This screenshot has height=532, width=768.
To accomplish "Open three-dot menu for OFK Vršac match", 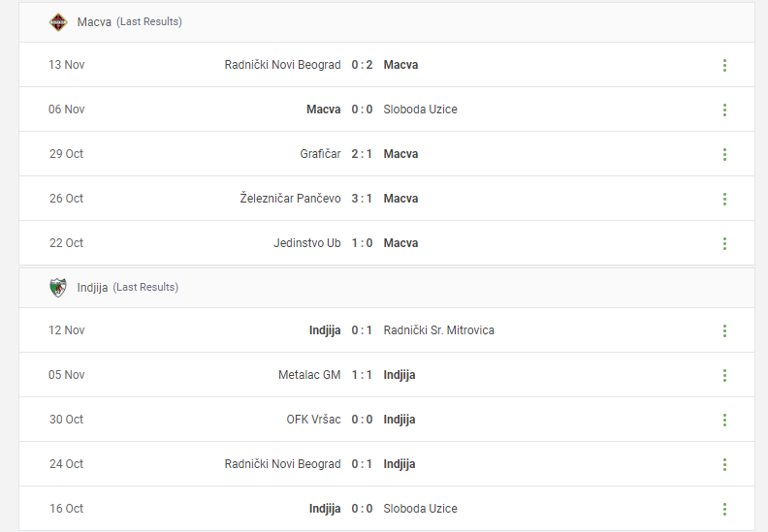I will [x=724, y=420].
